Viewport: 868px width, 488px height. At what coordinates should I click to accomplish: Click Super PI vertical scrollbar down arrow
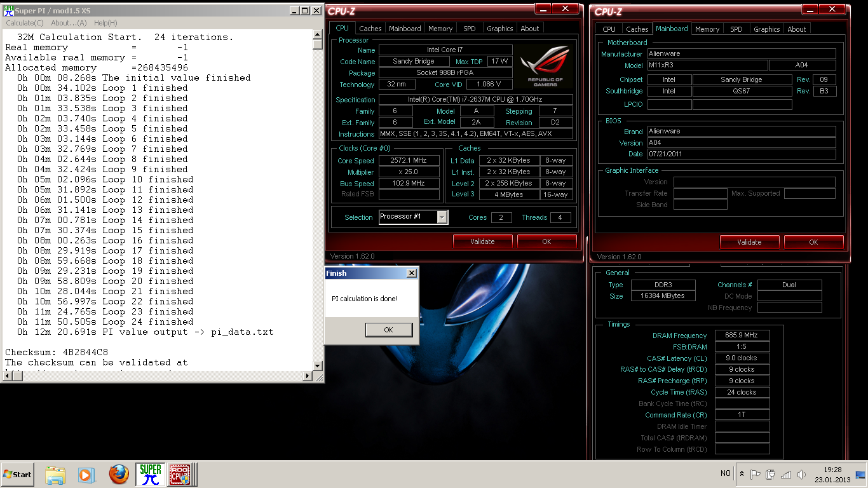pos(318,367)
